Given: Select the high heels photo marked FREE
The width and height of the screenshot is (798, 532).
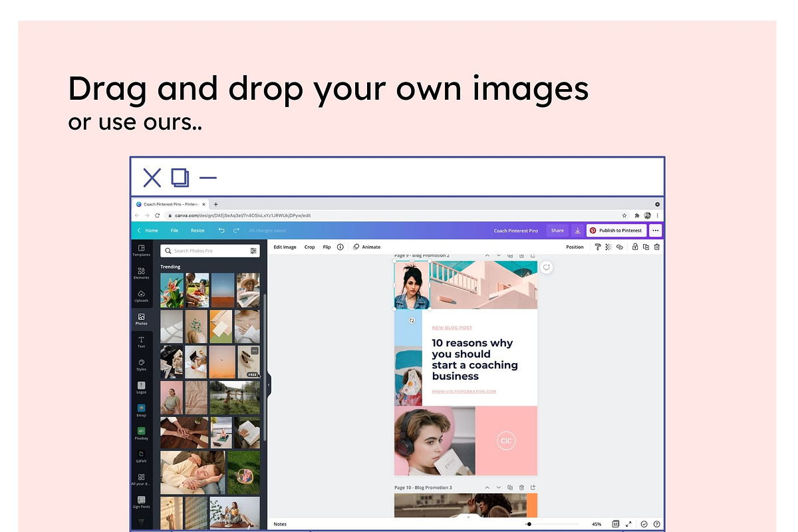Looking at the screenshot, I should tap(249, 362).
